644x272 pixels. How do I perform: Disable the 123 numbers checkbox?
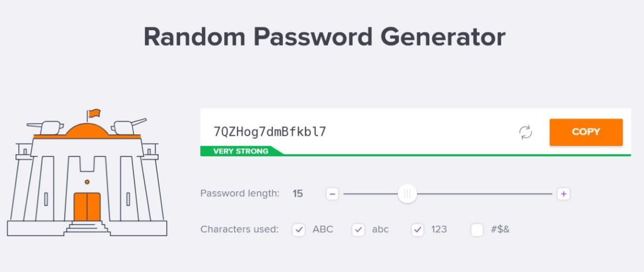(417, 229)
